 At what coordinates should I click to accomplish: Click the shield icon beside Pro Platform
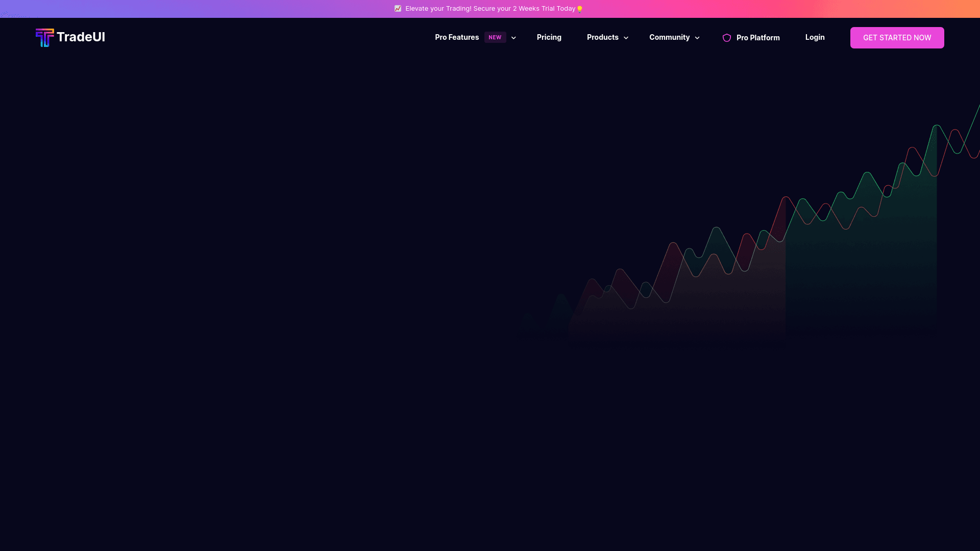click(727, 38)
